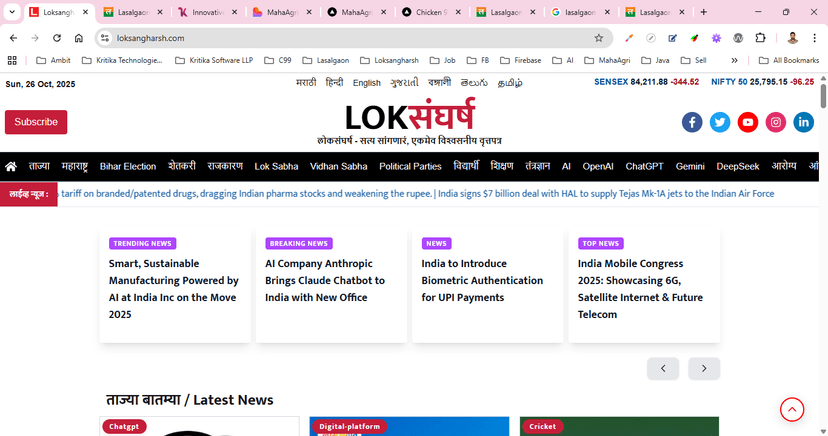Open the Instagram social icon
Image resolution: width=828 pixels, height=436 pixels.
776,122
